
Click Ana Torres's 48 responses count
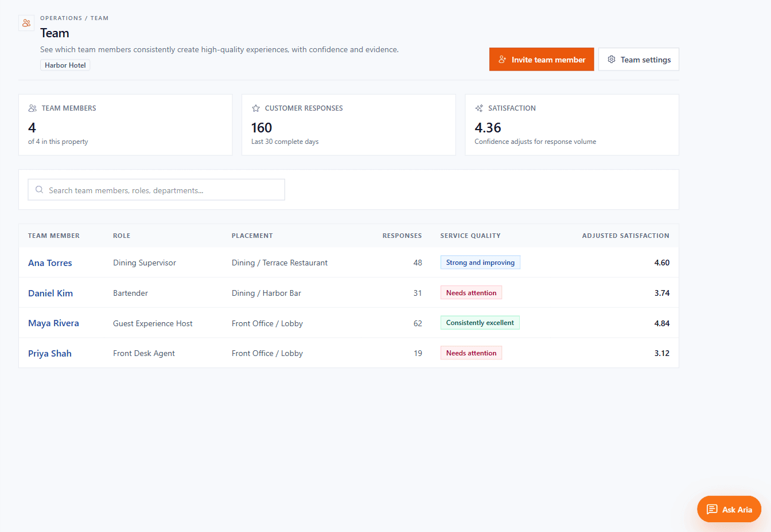coord(418,263)
